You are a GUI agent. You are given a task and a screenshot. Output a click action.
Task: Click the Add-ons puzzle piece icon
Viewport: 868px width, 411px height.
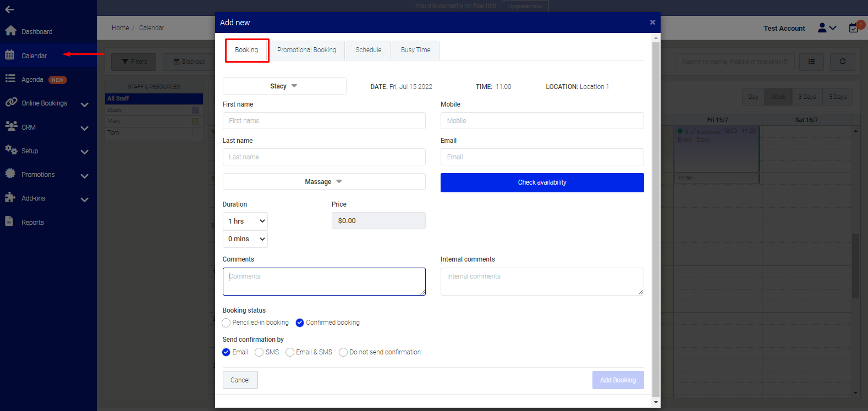tap(10, 197)
